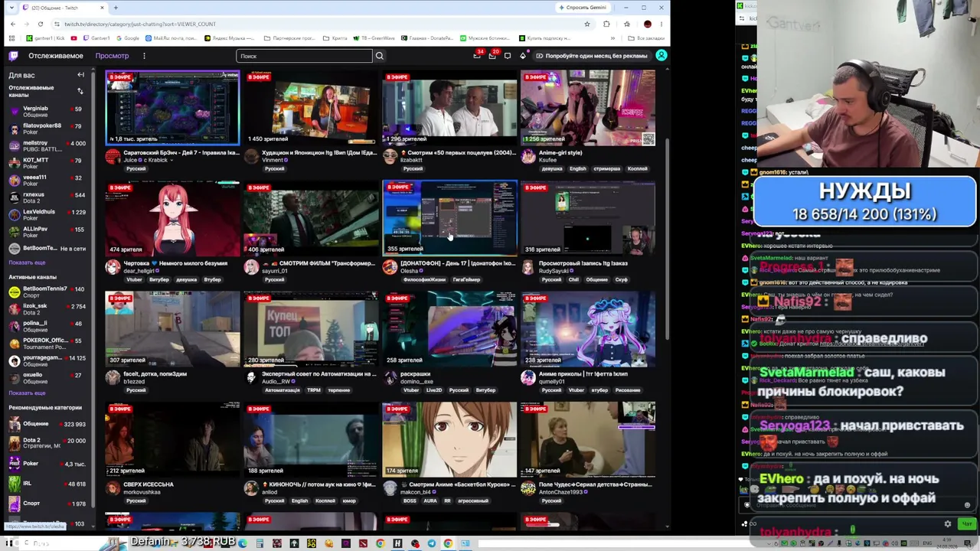
Task: Open the 'Отслеживаемое' following tab
Action: (56, 56)
